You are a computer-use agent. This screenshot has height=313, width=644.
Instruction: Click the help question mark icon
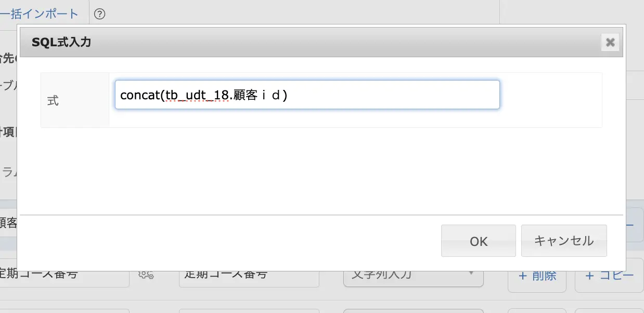coord(100,14)
